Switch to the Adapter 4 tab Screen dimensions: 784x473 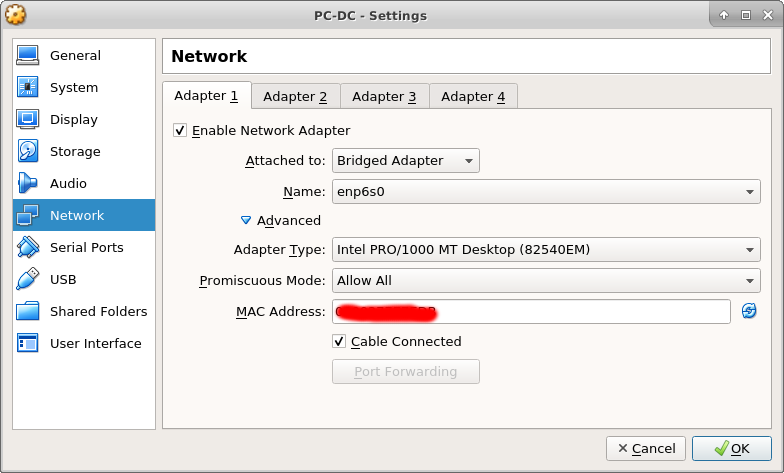click(473, 96)
